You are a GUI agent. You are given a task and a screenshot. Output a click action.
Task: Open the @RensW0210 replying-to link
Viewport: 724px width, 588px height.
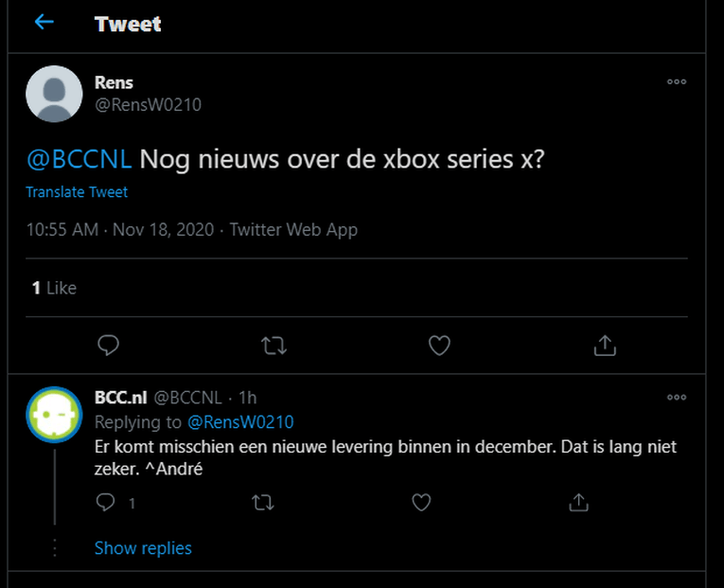tap(240, 421)
